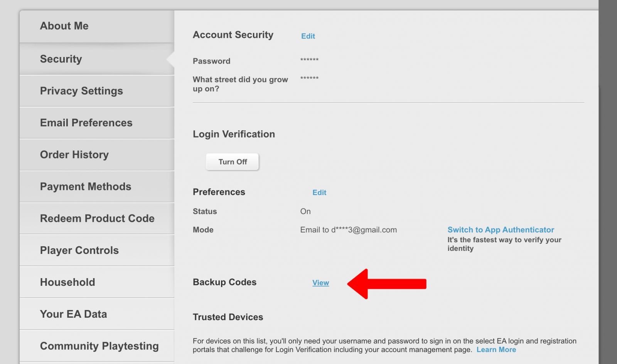Viewport: 617px width, 364px height.
Task: Click the masked Password value
Action: tap(309, 60)
